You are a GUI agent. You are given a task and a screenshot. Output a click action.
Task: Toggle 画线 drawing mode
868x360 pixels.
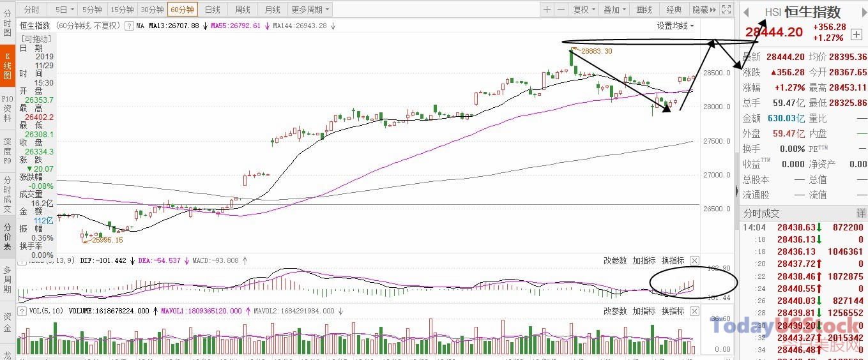[644, 10]
